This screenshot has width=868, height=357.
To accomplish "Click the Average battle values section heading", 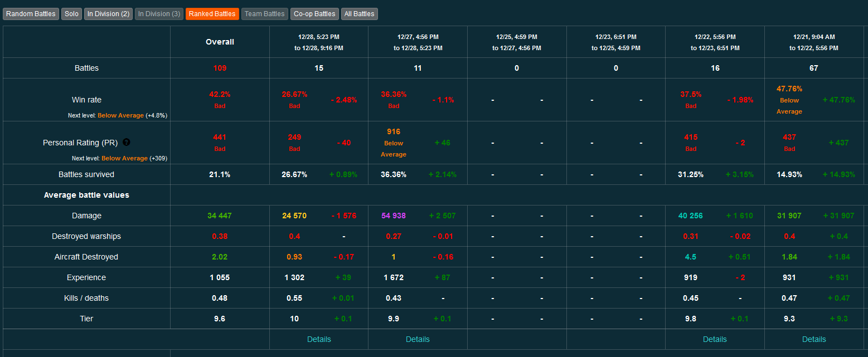I will [x=86, y=195].
